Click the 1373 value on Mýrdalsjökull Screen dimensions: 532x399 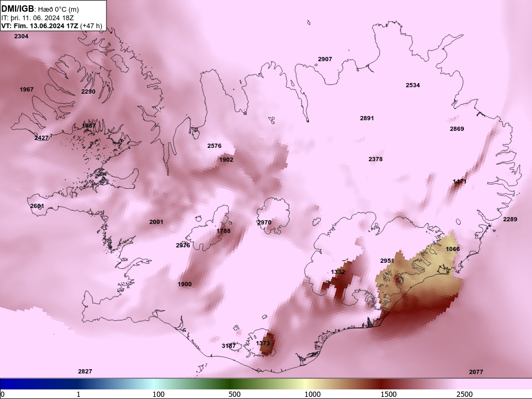263,343
